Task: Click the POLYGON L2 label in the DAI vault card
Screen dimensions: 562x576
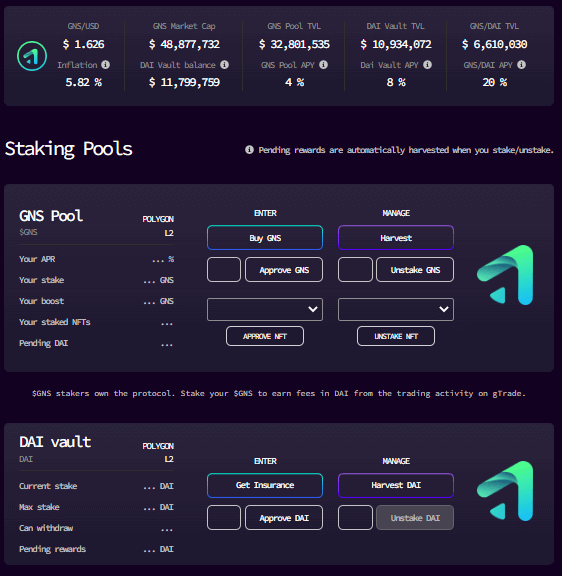Action: [158, 452]
